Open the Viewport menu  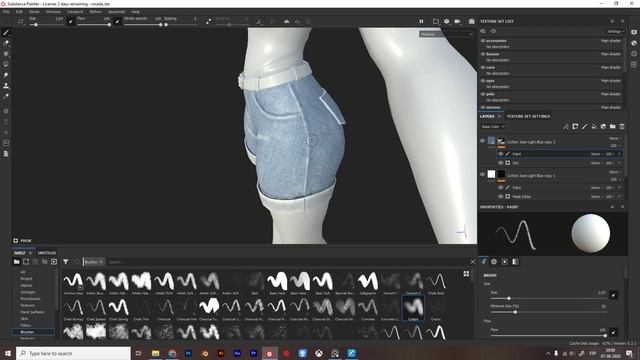[x=75, y=12]
